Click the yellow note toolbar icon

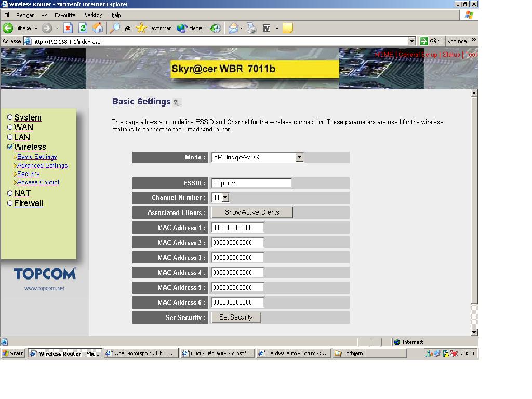(288, 28)
